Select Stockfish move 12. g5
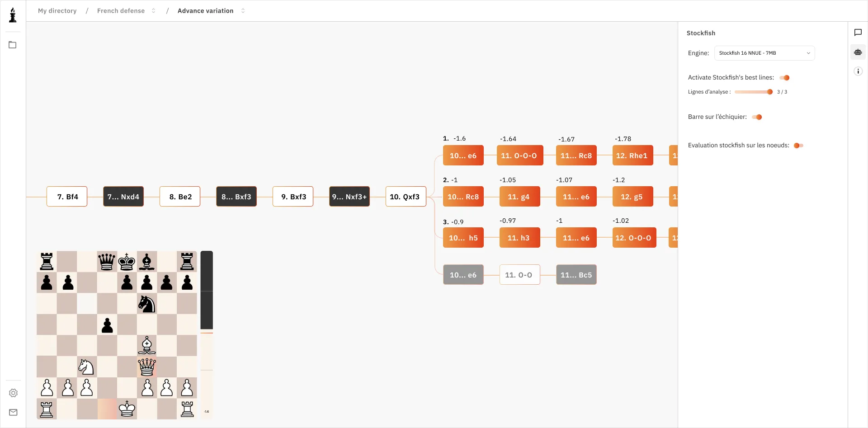868x428 pixels. click(x=633, y=197)
